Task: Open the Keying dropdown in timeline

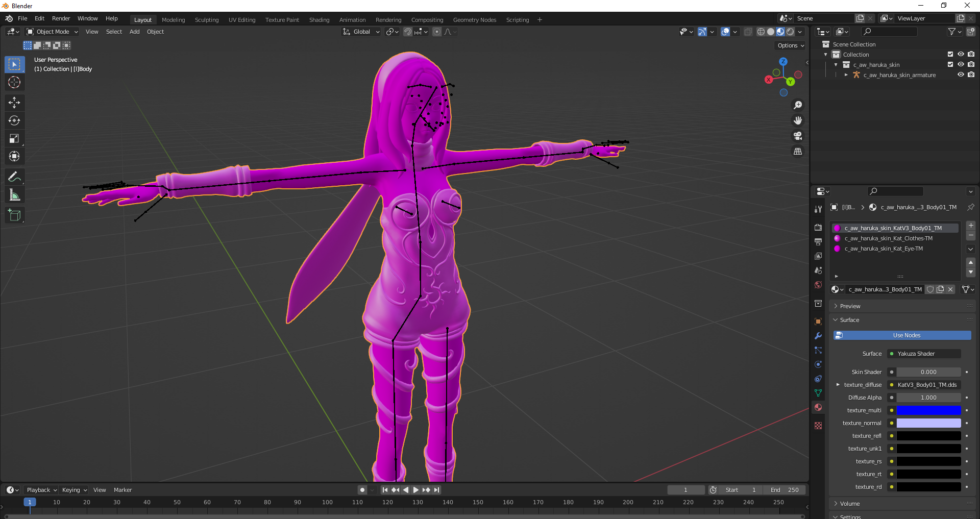Action: point(74,490)
